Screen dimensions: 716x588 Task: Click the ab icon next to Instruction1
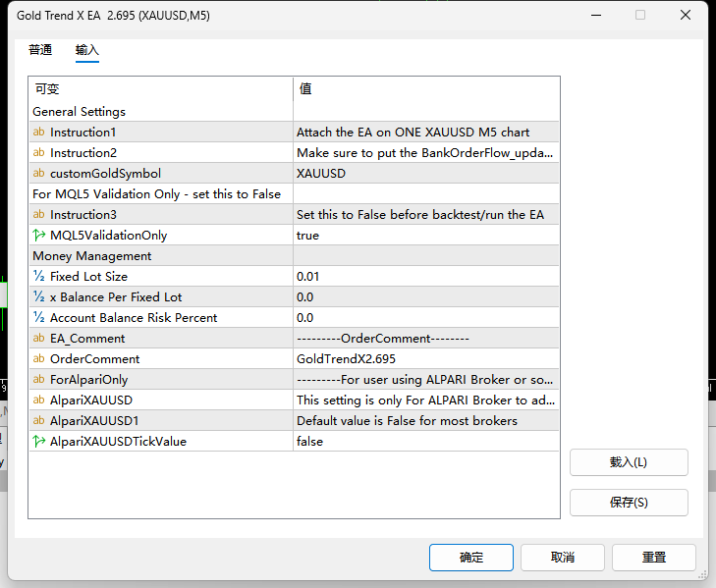[39, 132]
